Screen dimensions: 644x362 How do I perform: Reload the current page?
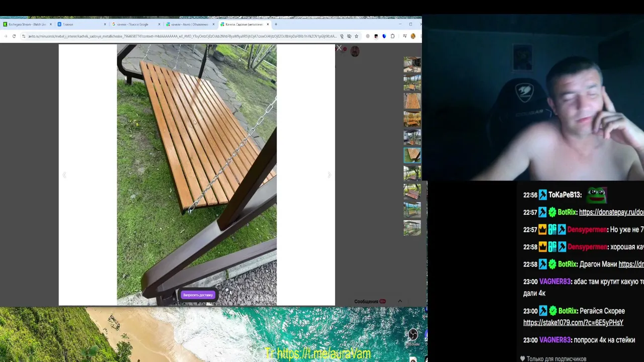click(14, 36)
